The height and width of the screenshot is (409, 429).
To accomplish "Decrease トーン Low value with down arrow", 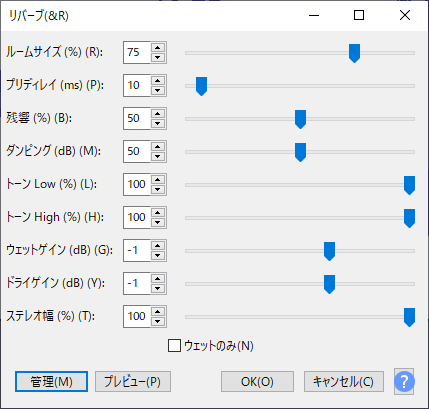I will tap(158, 189).
